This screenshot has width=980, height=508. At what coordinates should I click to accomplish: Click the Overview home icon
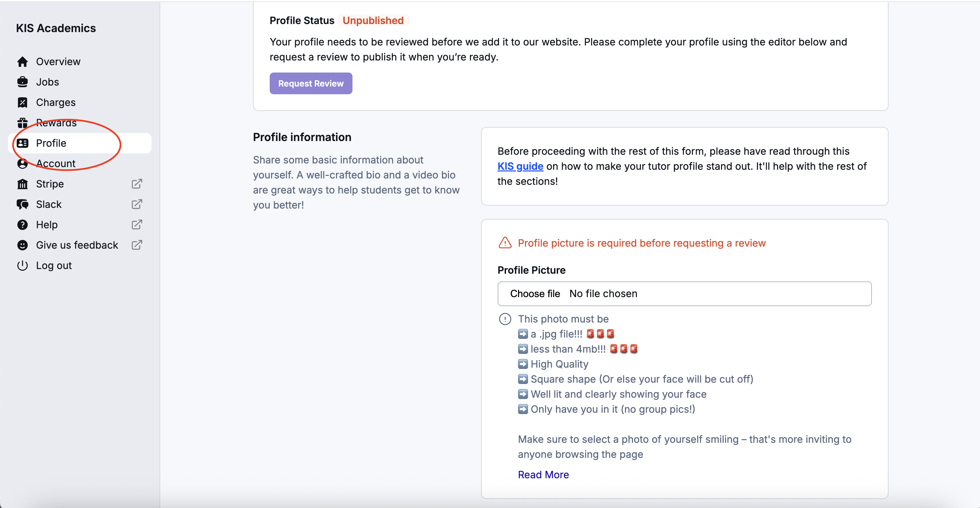[x=22, y=62]
